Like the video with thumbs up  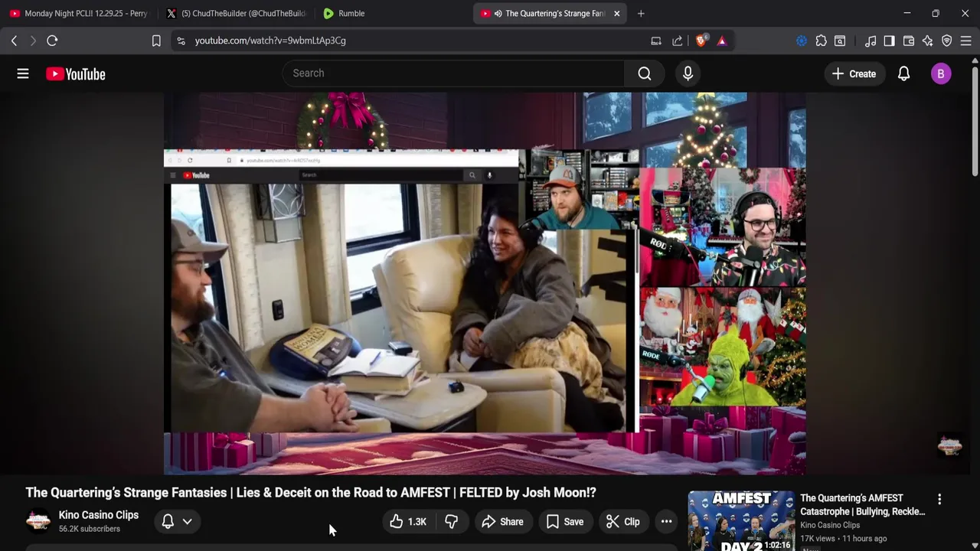coord(407,522)
